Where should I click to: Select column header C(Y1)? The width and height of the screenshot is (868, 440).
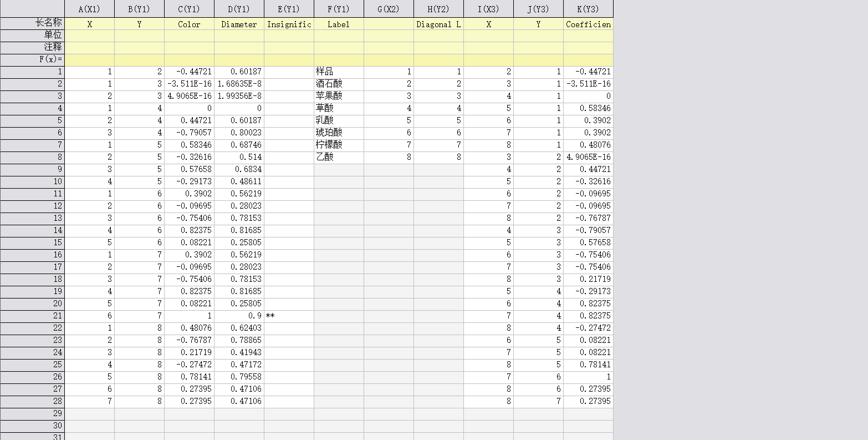189,9
